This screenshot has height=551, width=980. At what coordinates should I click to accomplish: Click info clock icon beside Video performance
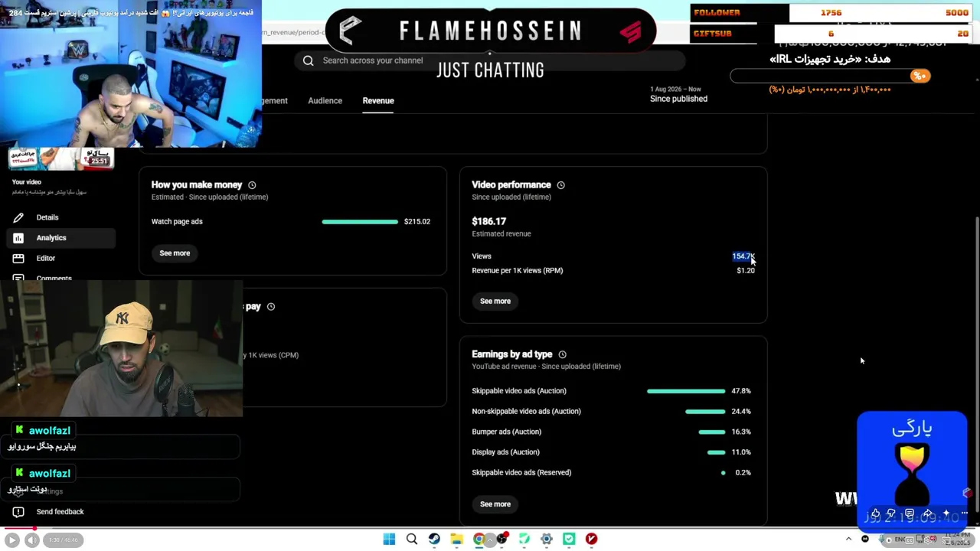click(560, 185)
